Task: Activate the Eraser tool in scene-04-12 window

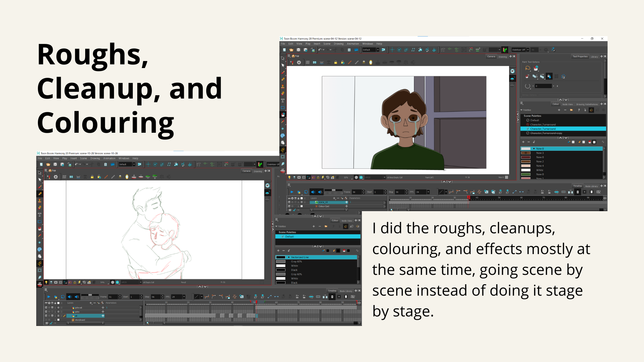Action: (283, 94)
